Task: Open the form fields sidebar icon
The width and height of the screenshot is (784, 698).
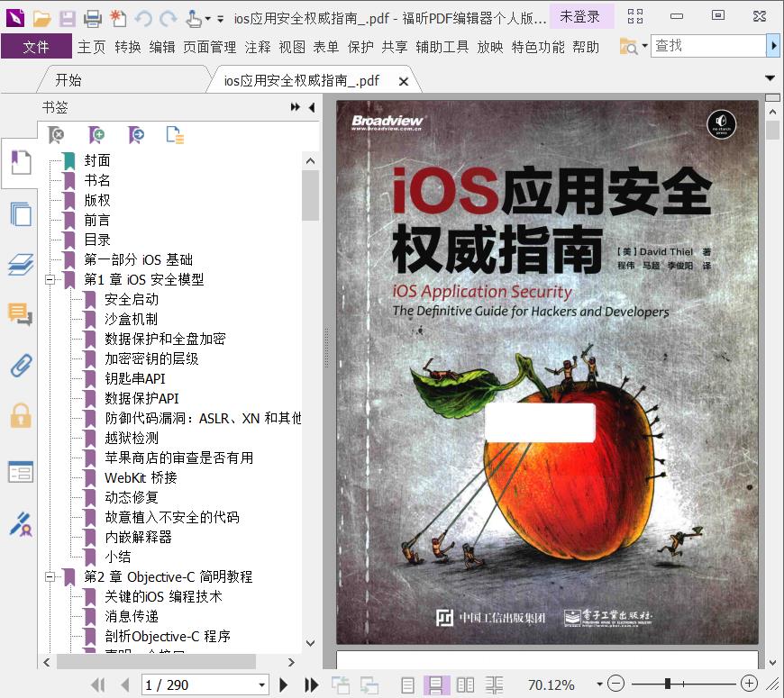Action: pyautogui.click(x=21, y=472)
